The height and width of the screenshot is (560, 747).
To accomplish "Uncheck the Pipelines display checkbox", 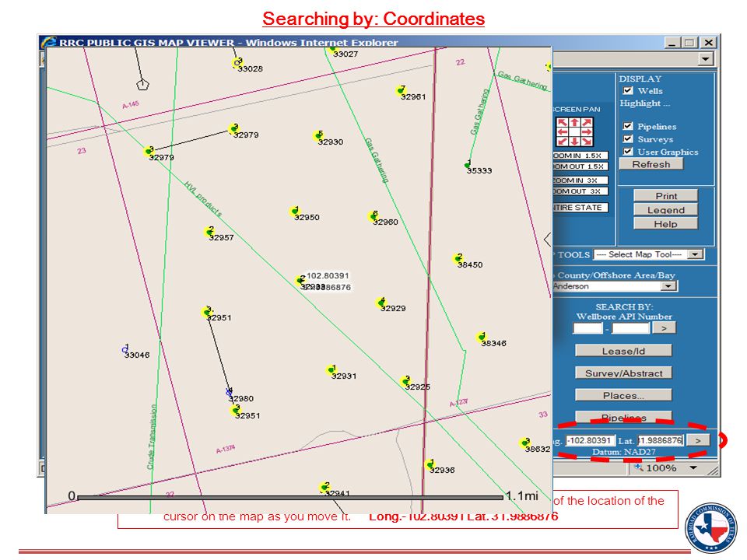I will point(628,126).
